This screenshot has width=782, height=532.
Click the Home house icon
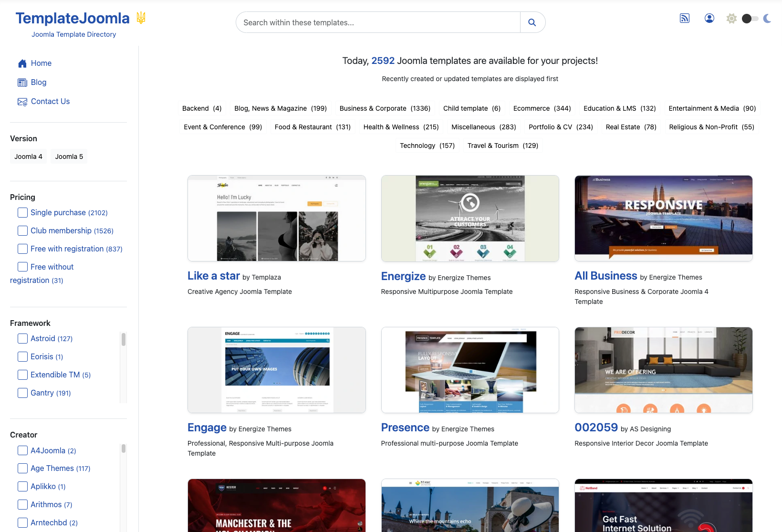(x=22, y=63)
